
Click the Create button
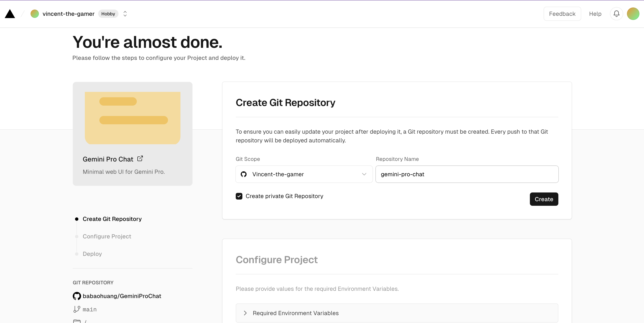(544, 199)
